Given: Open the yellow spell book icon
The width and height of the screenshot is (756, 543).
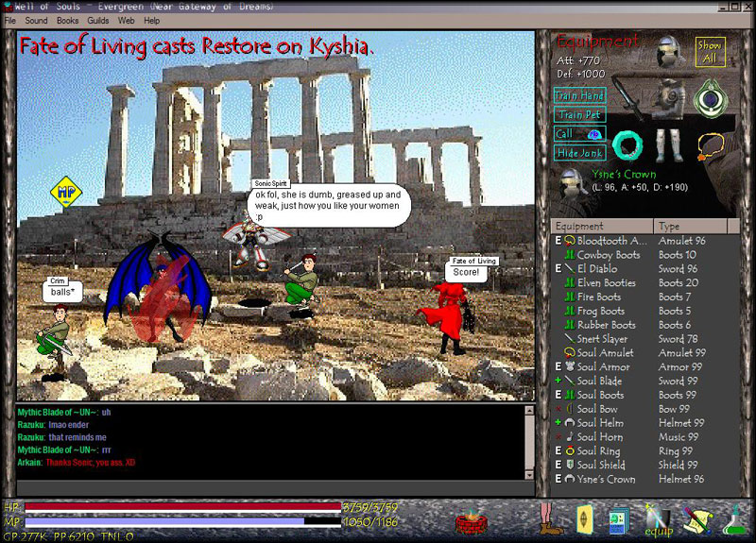Looking at the screenshot, I should (x=585, y=519).
